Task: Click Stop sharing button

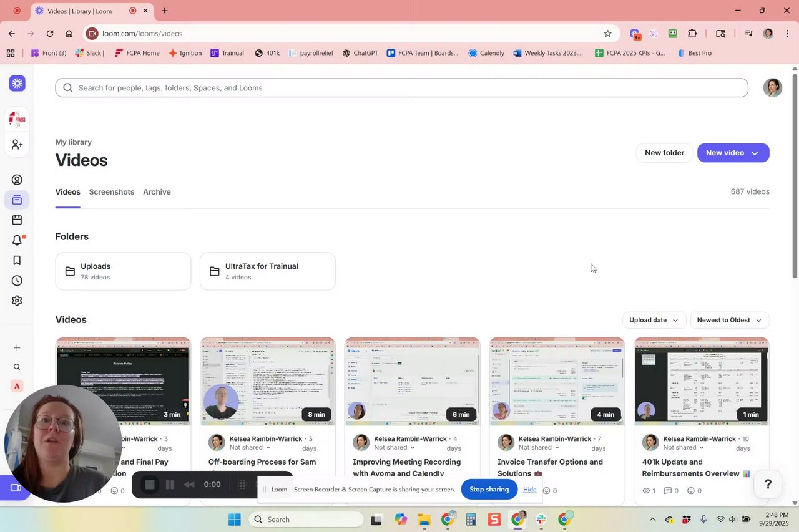Action: (489, 490)
